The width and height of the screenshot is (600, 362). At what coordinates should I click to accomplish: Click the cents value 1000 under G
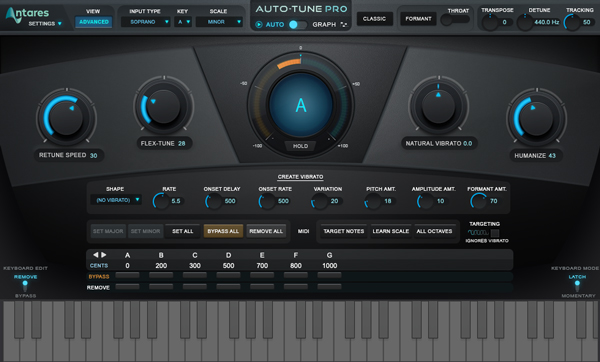pyautogui.click(x=329, y=266)
